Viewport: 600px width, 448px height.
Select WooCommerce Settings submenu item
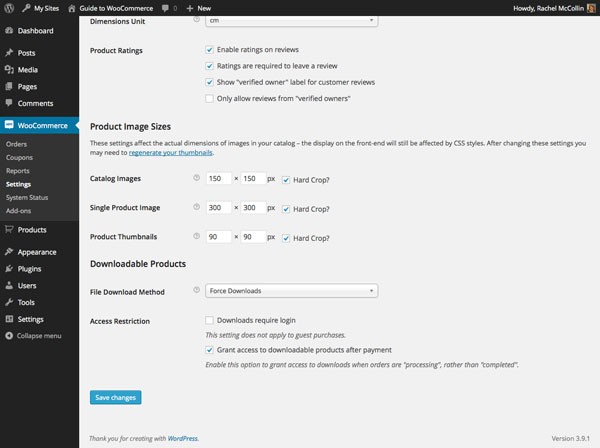[18, 184]
